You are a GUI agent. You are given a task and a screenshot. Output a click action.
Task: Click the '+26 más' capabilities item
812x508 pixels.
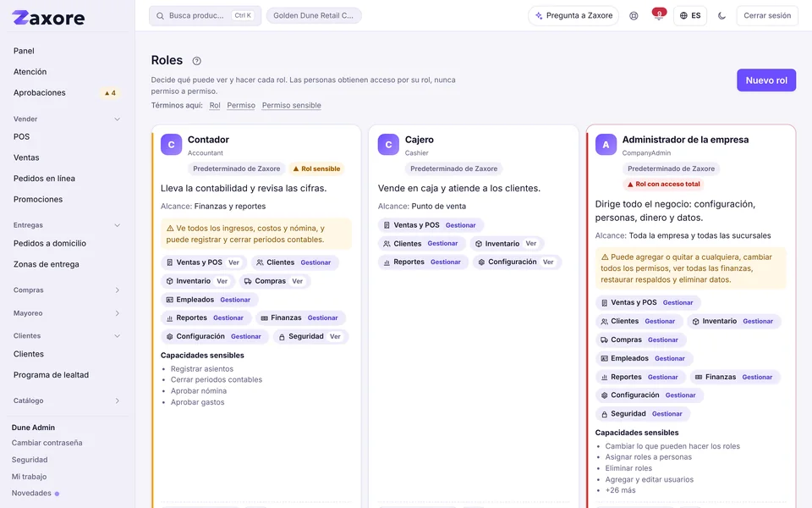pos(620,490)
